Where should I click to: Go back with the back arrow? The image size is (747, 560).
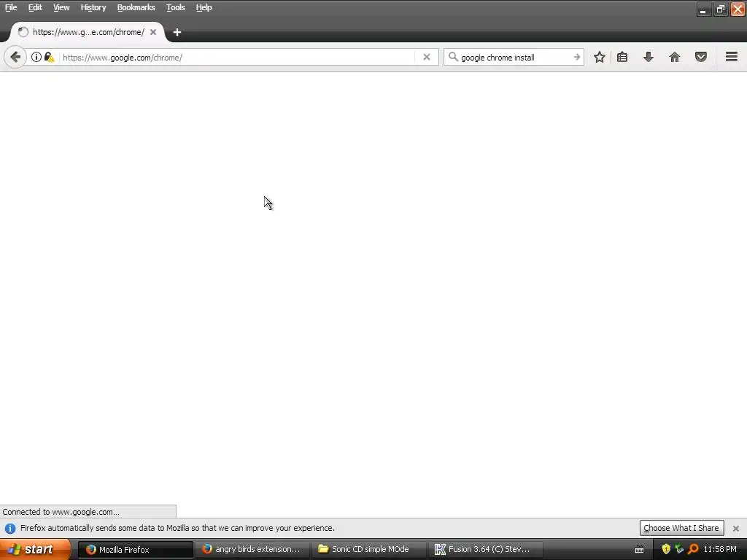point(15,57)
